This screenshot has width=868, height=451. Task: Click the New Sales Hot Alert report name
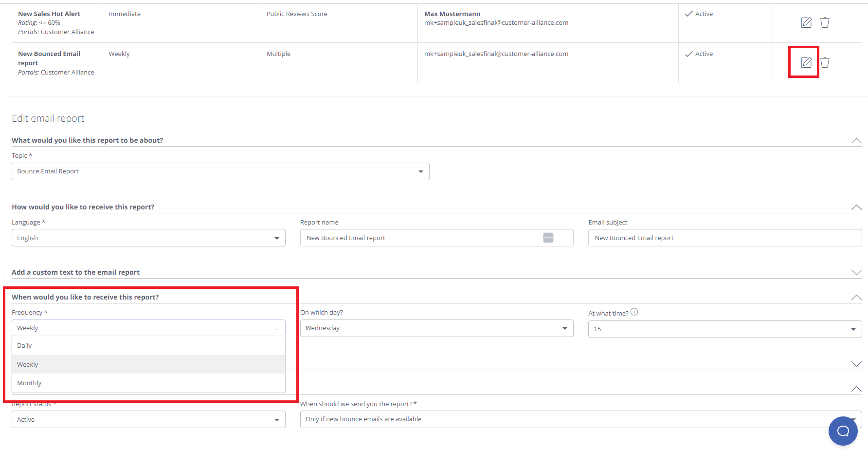[49, 14]
